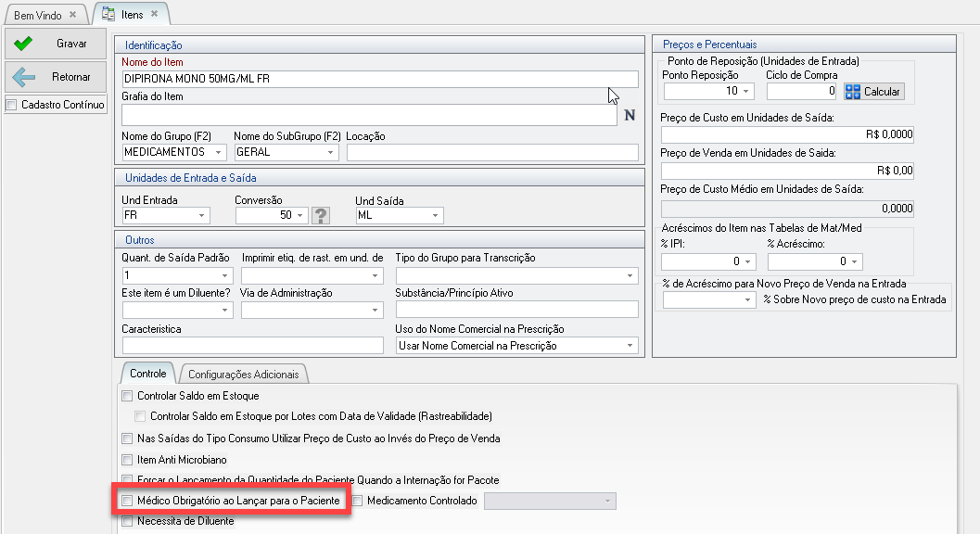Click the Nome do Item text field
The image size is (980, 534).
click(380, 80)
